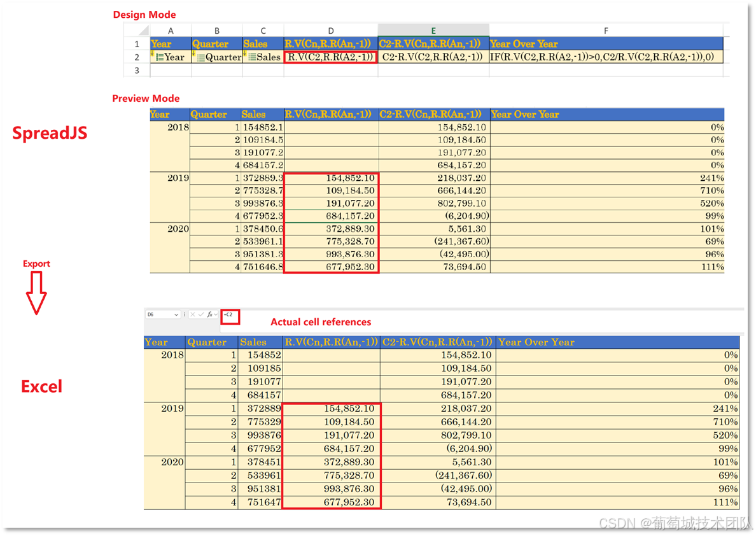Select row 1 header in design sheet
Image resolution: width=756 pixels, height=536 pixels.
coord(137,44)
